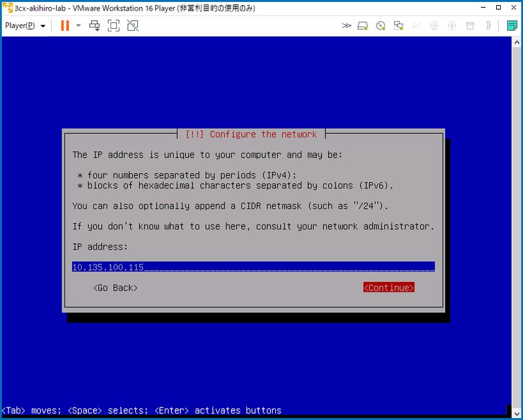
Task: Toggle Unity mode icon
Action: click(133, 26)
